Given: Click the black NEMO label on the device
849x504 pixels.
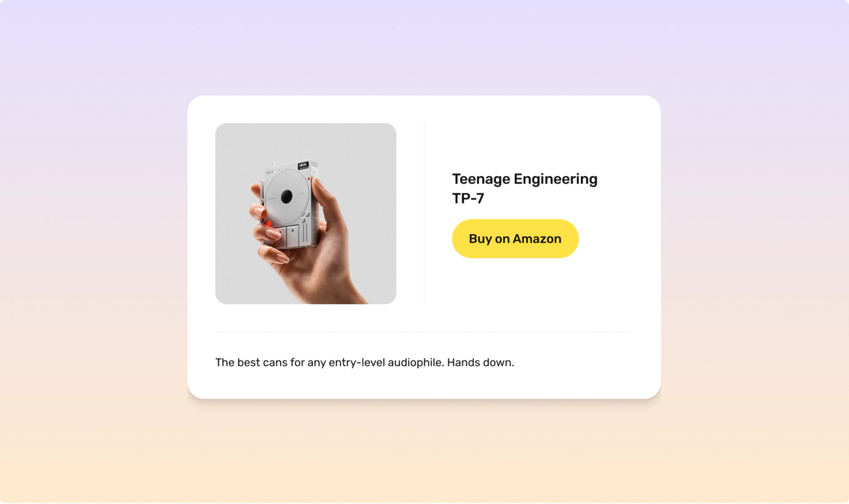Looking at the screenshot, I should coord(304,166).
